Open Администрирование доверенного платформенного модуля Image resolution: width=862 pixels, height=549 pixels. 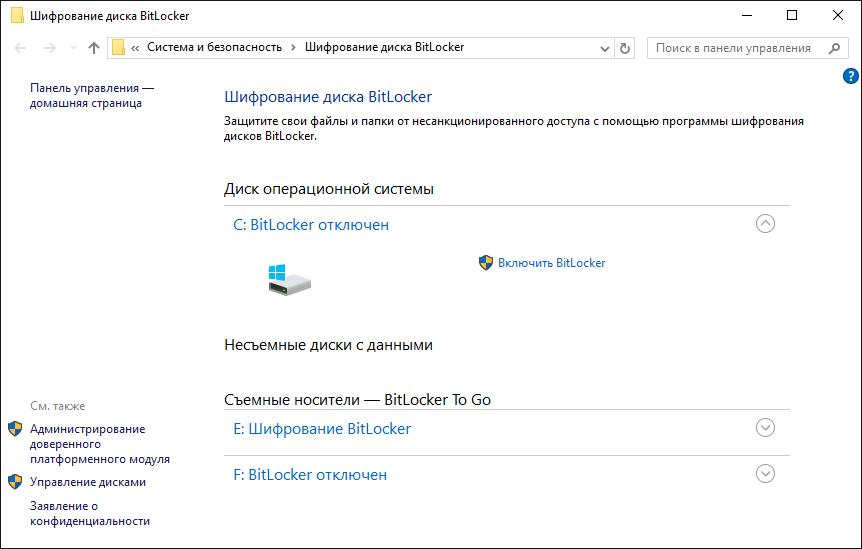click(x=100, y=444)
